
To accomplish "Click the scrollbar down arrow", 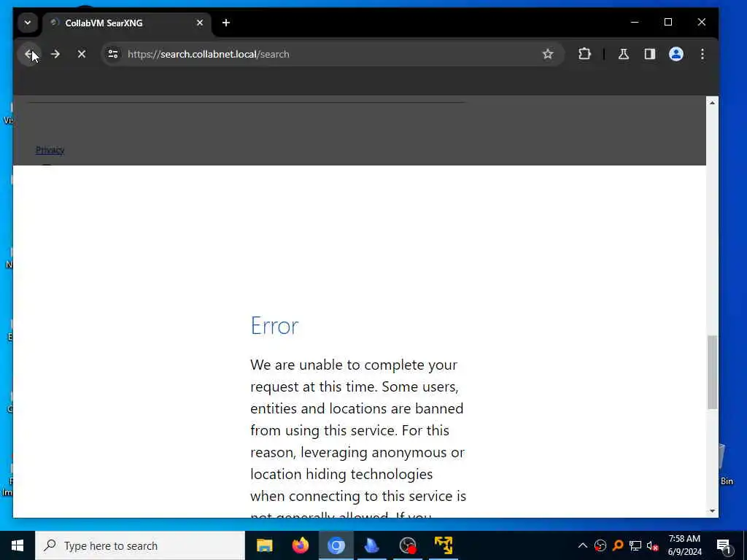I will pos(712,511).
